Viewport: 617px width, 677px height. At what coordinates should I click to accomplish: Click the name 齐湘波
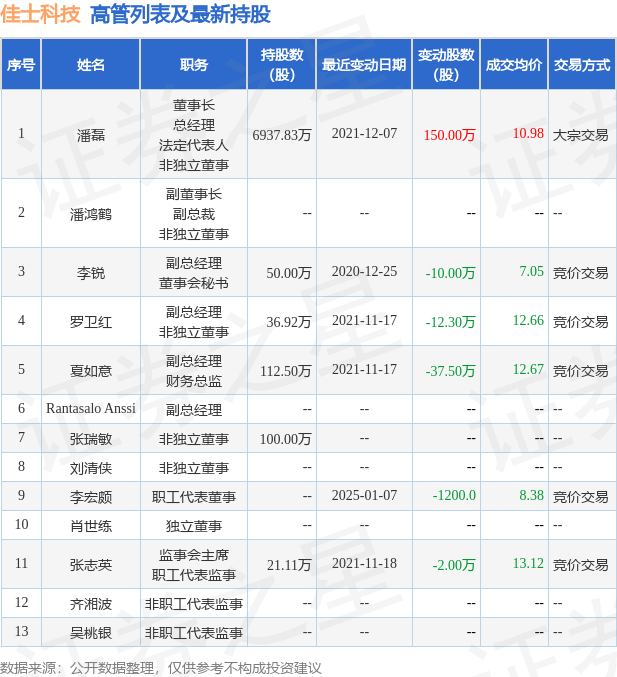click(x=91, y=604)
